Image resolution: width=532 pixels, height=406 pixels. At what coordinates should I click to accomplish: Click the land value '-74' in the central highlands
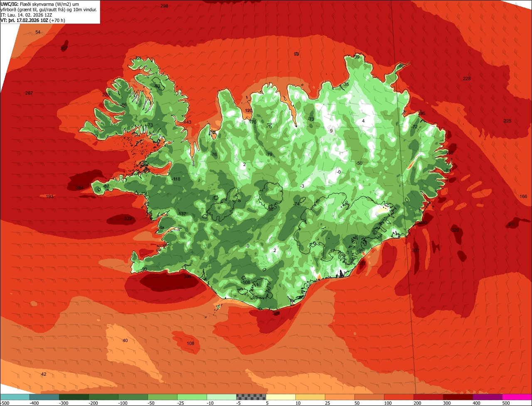pos(296,204)
